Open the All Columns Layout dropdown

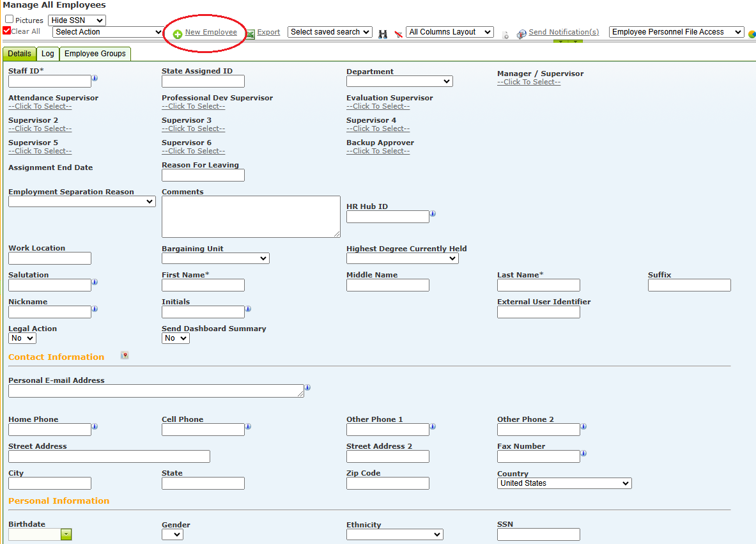(x=450, y=32)
